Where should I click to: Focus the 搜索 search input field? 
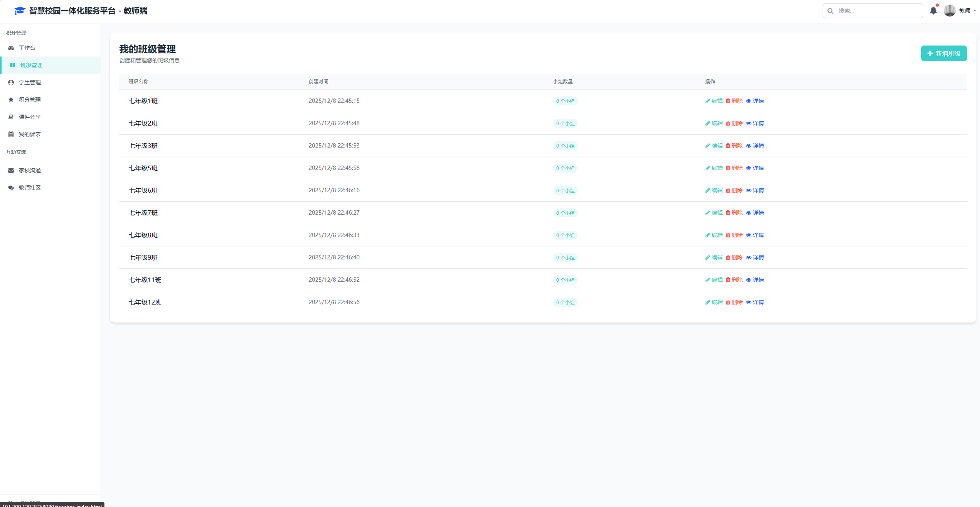[877, 11]
